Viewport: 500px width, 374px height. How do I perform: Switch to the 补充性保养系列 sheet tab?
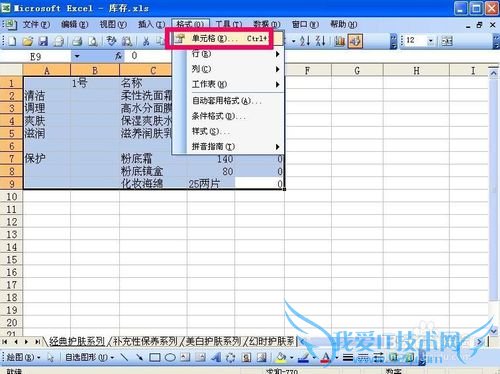coord(145,341)
